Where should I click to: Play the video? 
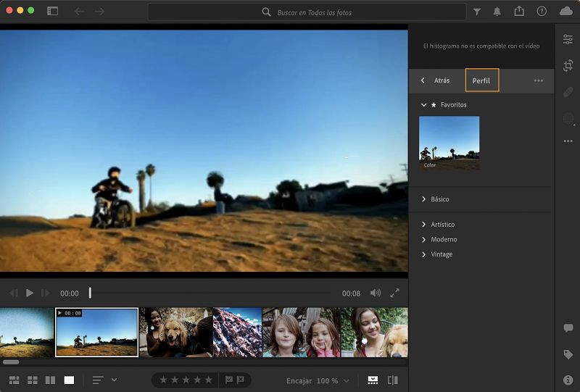30,293
